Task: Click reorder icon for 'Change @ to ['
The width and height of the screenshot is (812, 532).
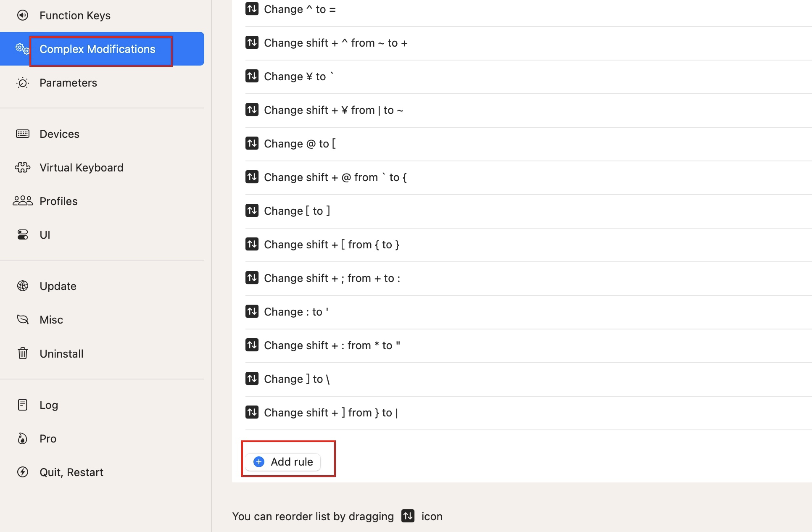Action: [252, 144]
